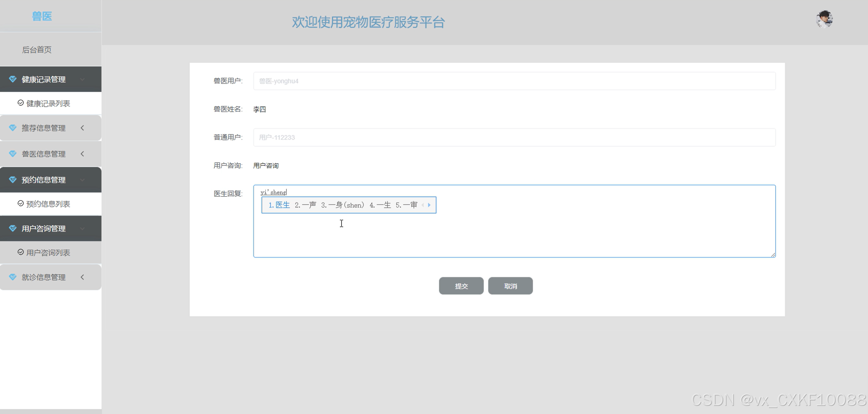Open the user avatar in the header

pyautogui.click(x=824, y=19)
